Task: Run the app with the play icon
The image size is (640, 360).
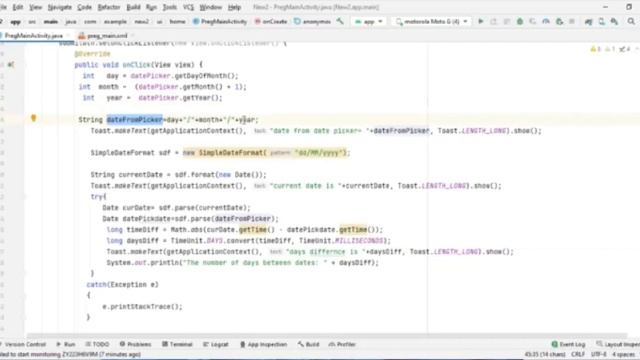Action: pyautogui.click(x=480, y=21)
